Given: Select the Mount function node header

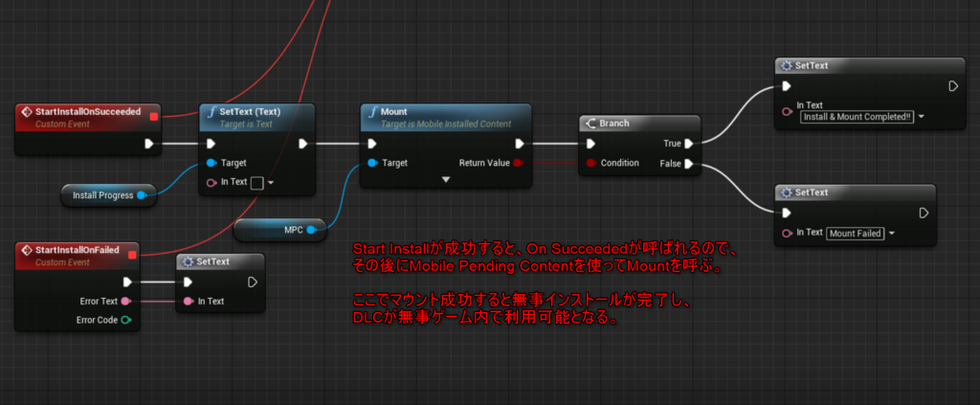Looking at the screenshot, I should click(x=446, y=117).
